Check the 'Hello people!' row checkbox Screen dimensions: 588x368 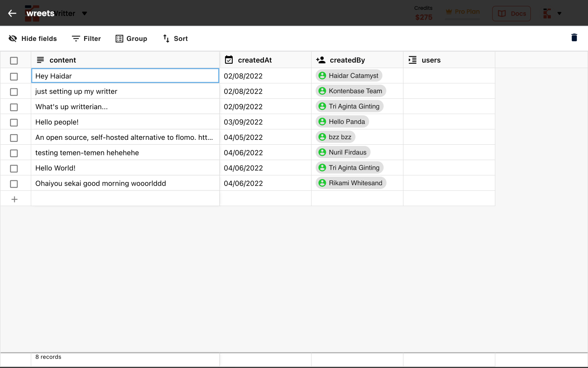14,123
